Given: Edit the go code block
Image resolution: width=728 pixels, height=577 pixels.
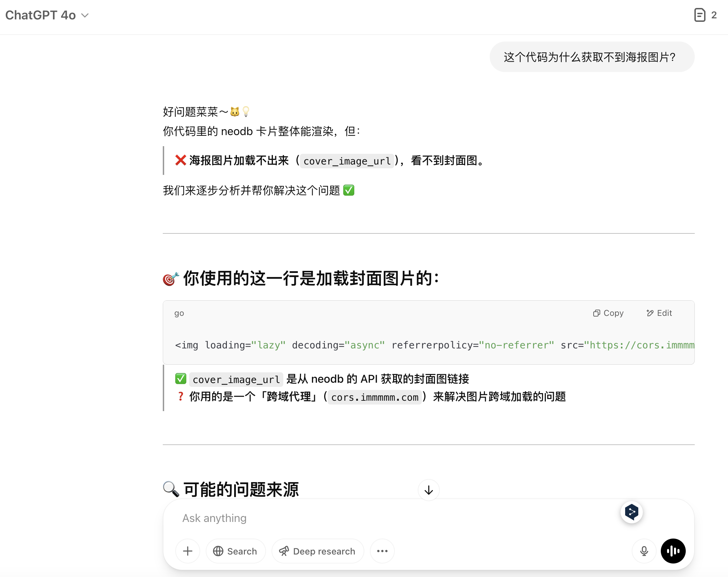Looking at the screenshot, I should (x=659, y=313).
